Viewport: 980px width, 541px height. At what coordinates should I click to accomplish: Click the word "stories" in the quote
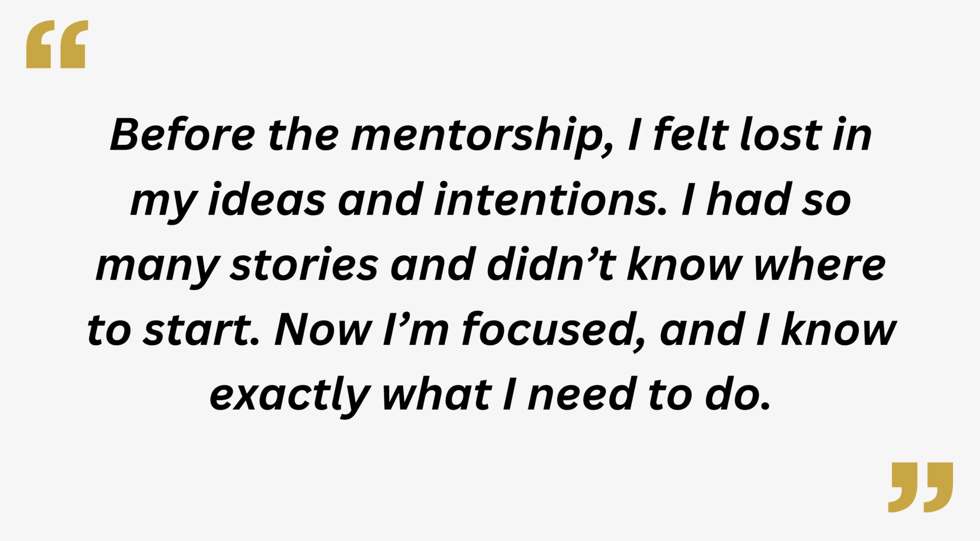point(304,264)
